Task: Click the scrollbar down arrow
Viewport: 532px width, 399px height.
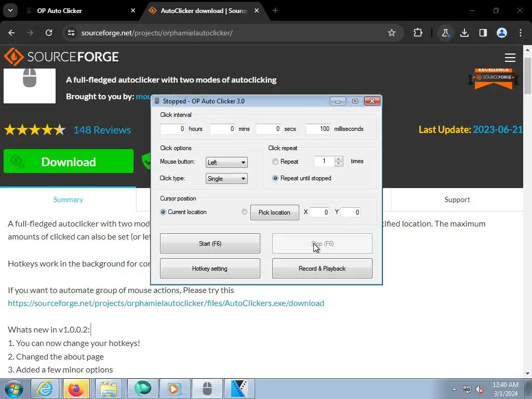Action: pos(527,374)
